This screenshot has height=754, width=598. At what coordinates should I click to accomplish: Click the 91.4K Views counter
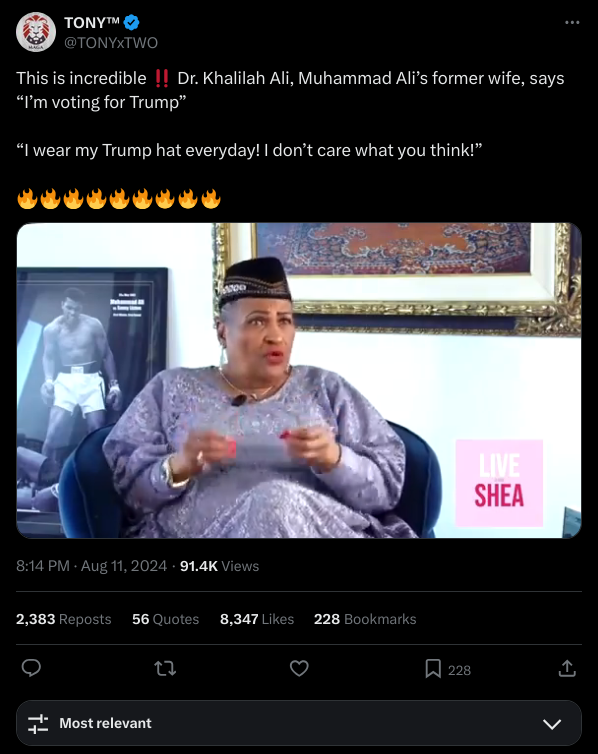coord(219,566)
